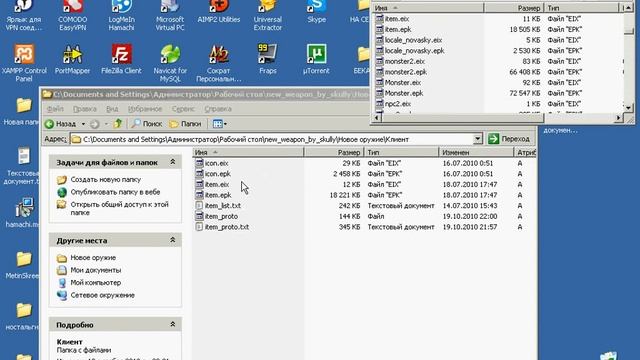Launch FileZilla Client from the desktop

coord(121,59)
